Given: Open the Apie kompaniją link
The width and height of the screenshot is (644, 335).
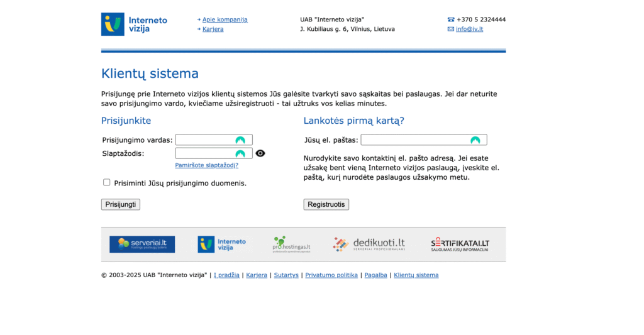Looking at the screenshot, I should [225, 19].
